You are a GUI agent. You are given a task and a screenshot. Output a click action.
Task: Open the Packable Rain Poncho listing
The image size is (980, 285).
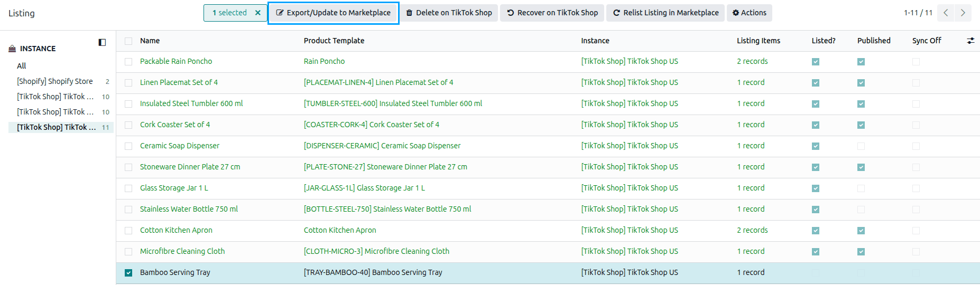pos(176,61)
